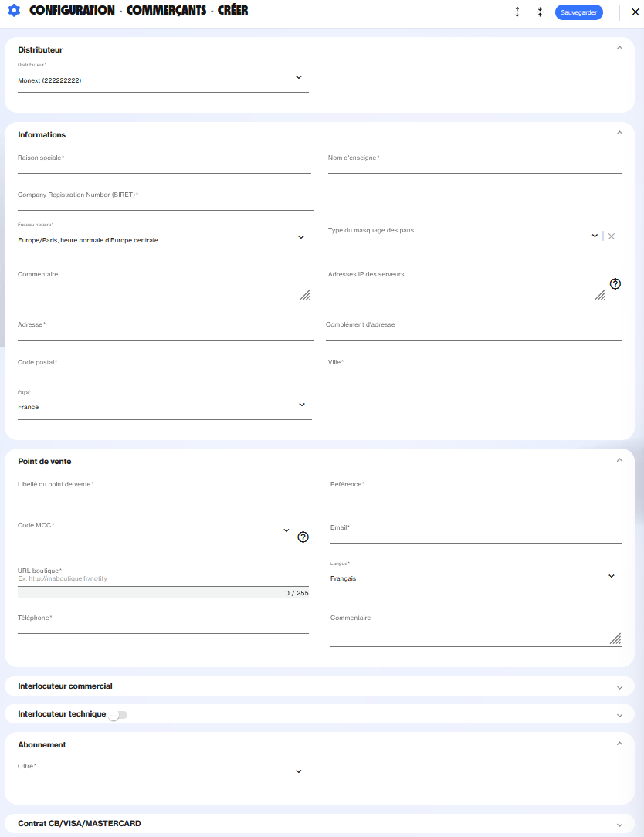
Task: Click the Raison sociale input field
Action: (x=164, y=165)
